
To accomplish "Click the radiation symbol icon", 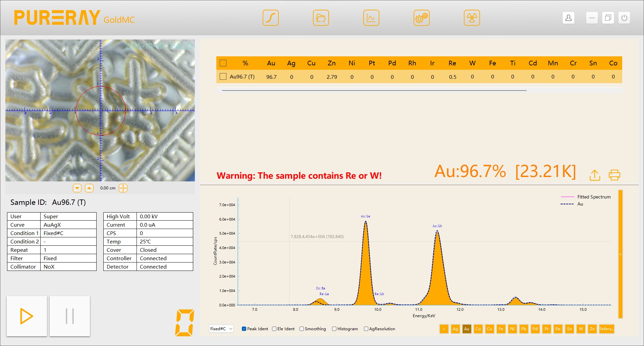I will tap(472, 18).
